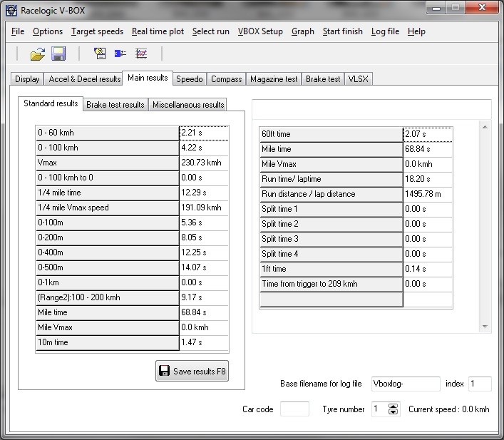The height and width of the screenshot is (440, 504).
Task: Click the Car code input box
Action: 294,410
